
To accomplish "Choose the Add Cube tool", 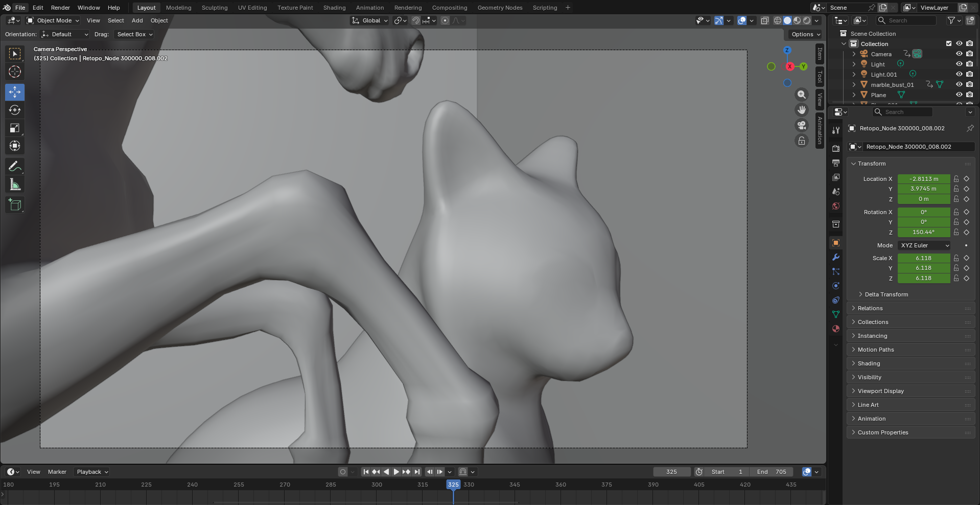I will coord(15,205).
